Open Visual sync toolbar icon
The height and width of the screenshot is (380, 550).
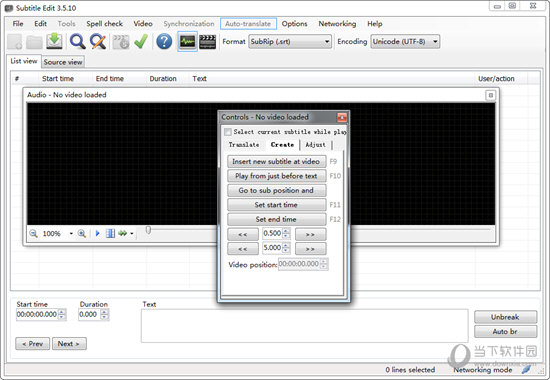121,42
